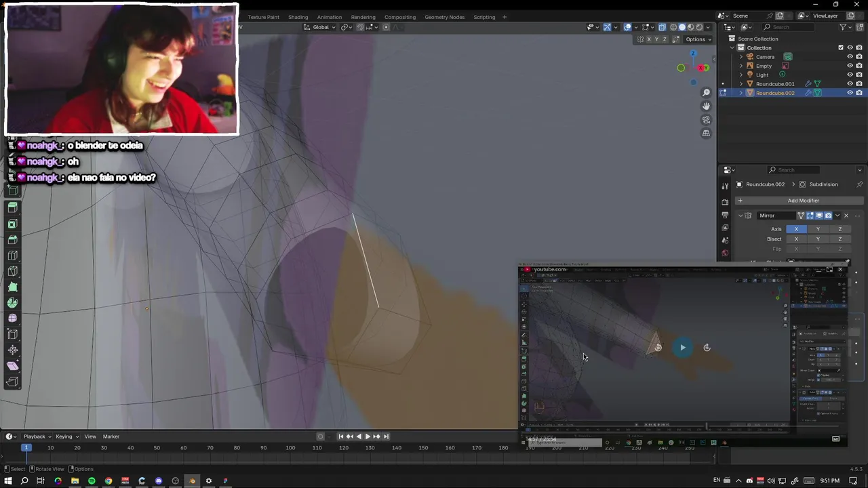This screenshot has height=488, width=868.
Task: Select the Shear tool
Action: 12,366
